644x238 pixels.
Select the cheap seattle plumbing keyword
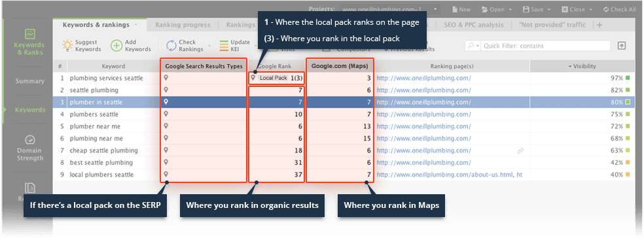tap(104, 150)
